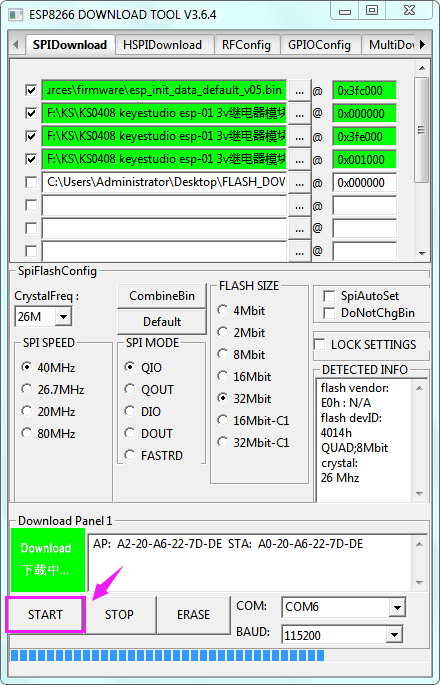Select the GPIOConfig tab
Screen dimensions: 440x685
click(x=319, y=45)
